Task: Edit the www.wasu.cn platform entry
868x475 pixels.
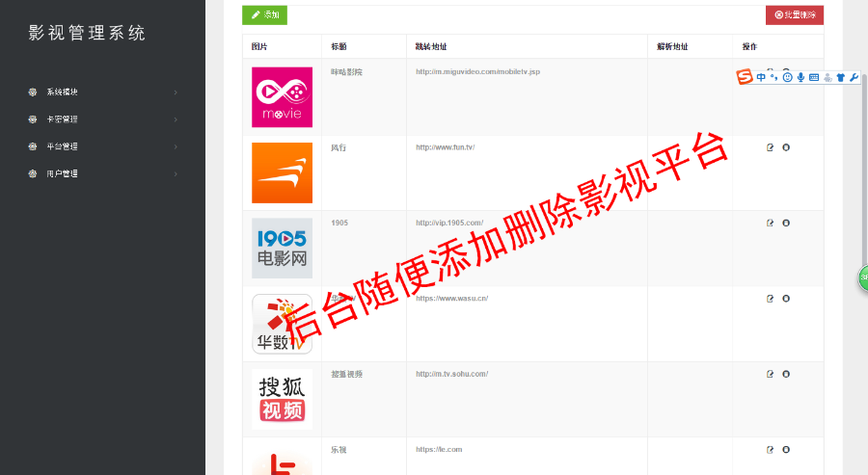Action: pyautogui.click(x=770, y=299)
